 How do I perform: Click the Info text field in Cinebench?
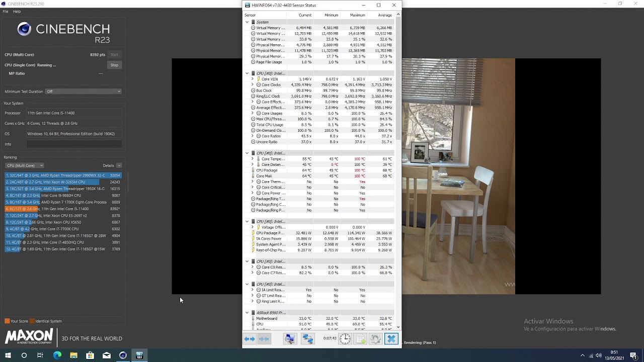pos(74,144)
